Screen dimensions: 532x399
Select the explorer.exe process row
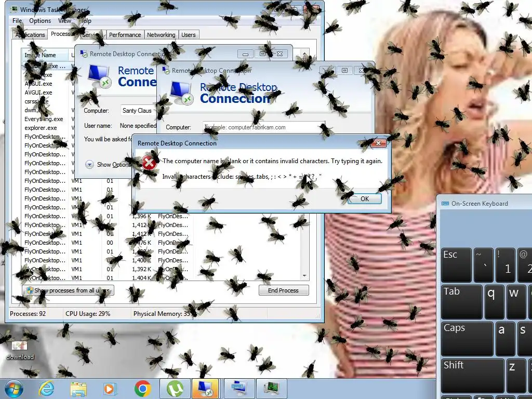point(41,128)
